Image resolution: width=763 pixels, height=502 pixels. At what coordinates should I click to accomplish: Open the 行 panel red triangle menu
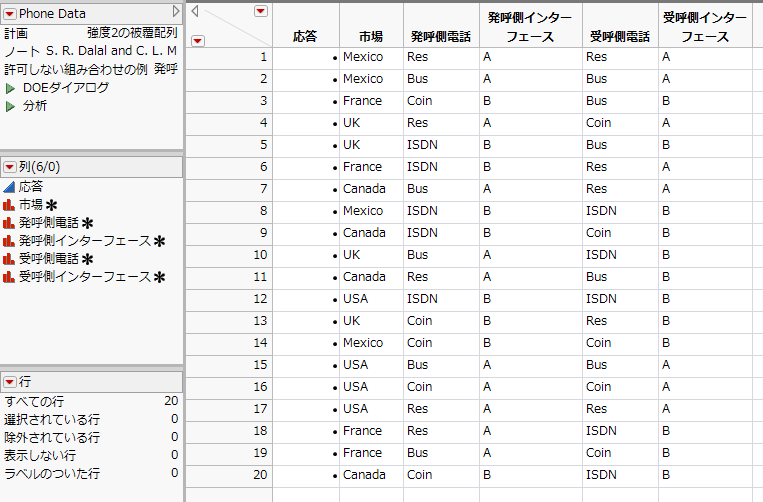pos(10,381)
